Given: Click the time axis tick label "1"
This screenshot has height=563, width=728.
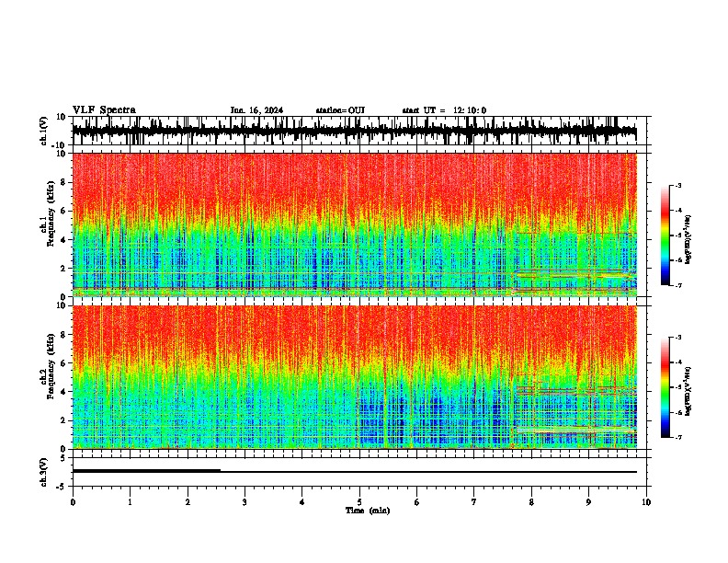Looking at the screenshot, I should coord(130,502).
